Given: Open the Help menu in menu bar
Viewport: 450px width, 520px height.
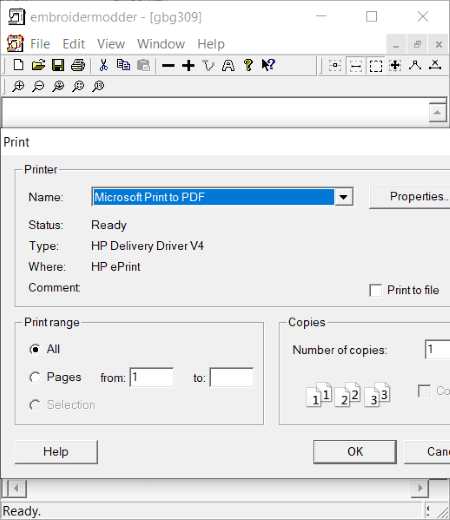Looking at the screenshot, I should tap(211, 44).
